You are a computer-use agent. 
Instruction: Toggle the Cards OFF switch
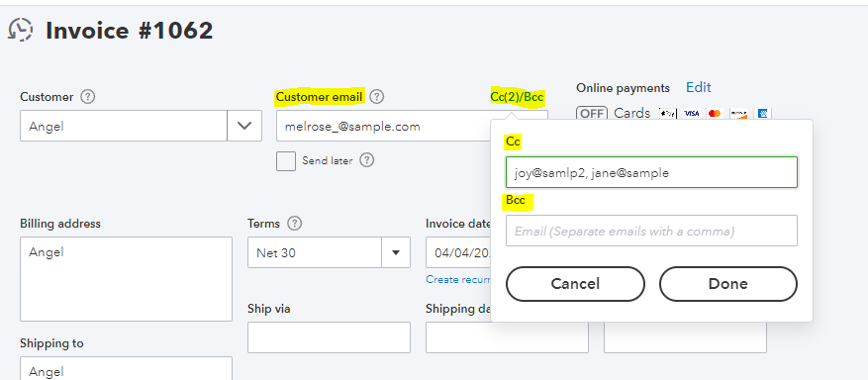pyautogui.click(x=592, y=114)
